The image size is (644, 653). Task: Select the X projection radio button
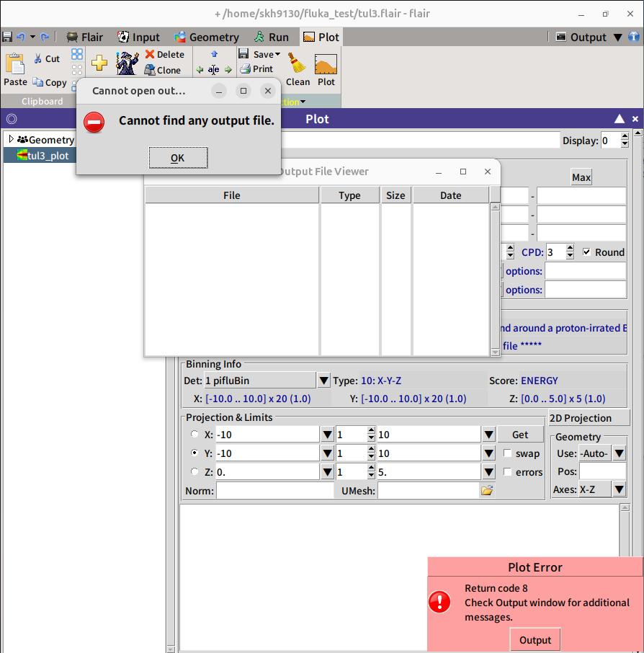pyautogui.click(x=194, y=435)
